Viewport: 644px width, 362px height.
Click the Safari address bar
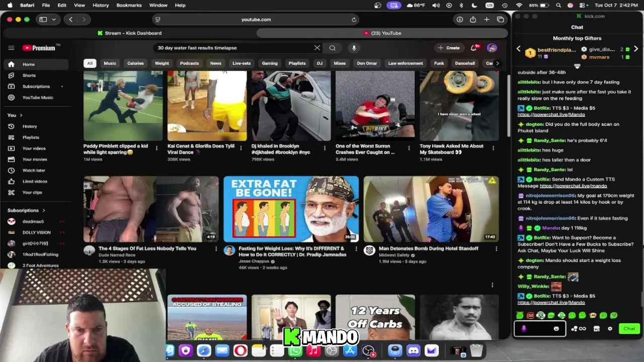[256, 20]
